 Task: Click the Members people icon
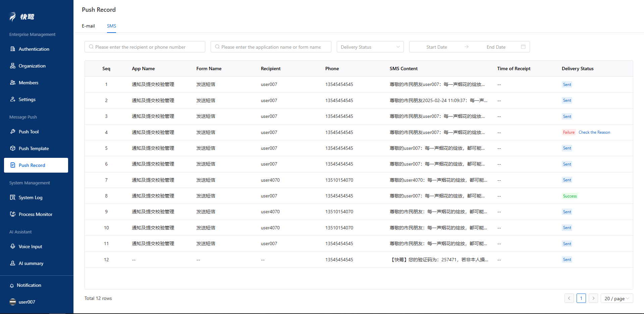tap(13, 83)
